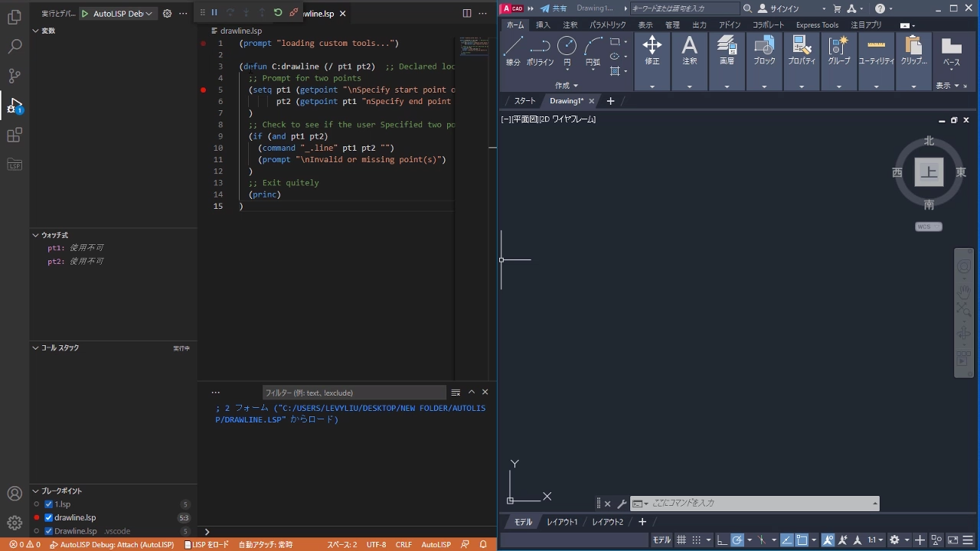Expand the AutoCAD command line history arrow
The height and width of the screenshot is (551, 980).
(874, 503)
